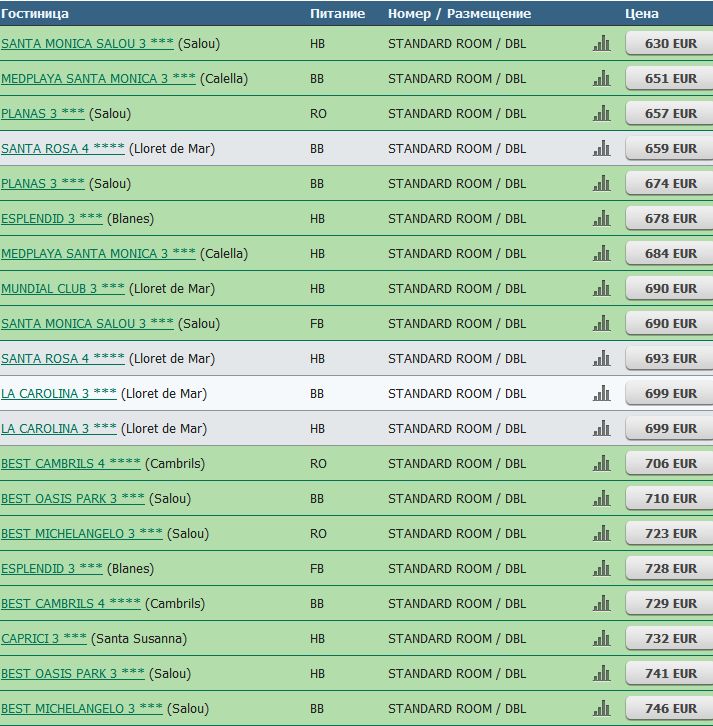Click the Номер / Размещение column header
The image size is (713, 726).
coord(459,13)
